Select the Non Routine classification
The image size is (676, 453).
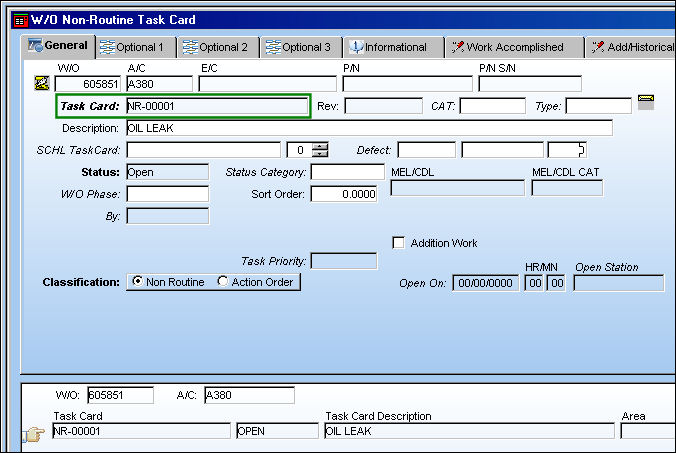tap(138, 281)
